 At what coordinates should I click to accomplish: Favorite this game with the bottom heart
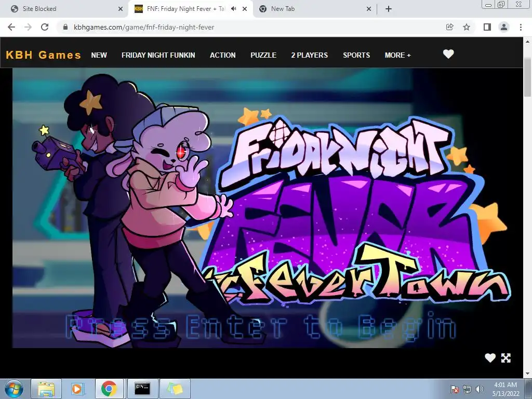[x=490, y=357]
